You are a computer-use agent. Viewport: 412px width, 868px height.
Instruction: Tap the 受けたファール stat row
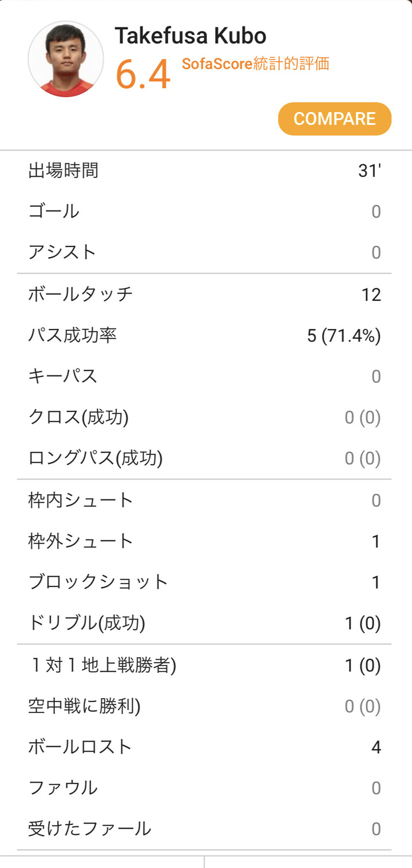point(204,829)
